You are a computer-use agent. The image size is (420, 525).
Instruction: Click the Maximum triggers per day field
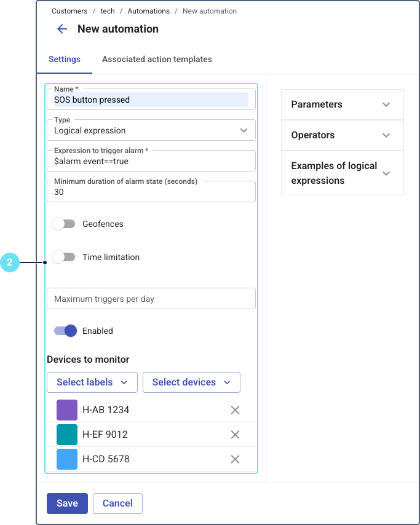coord(151,299)
